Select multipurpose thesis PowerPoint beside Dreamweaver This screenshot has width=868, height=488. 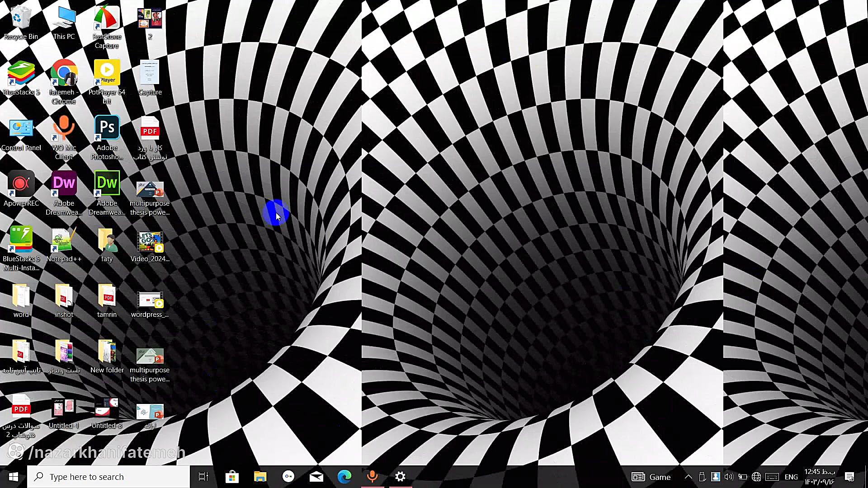pyautogui.click(x=150, y=198)
